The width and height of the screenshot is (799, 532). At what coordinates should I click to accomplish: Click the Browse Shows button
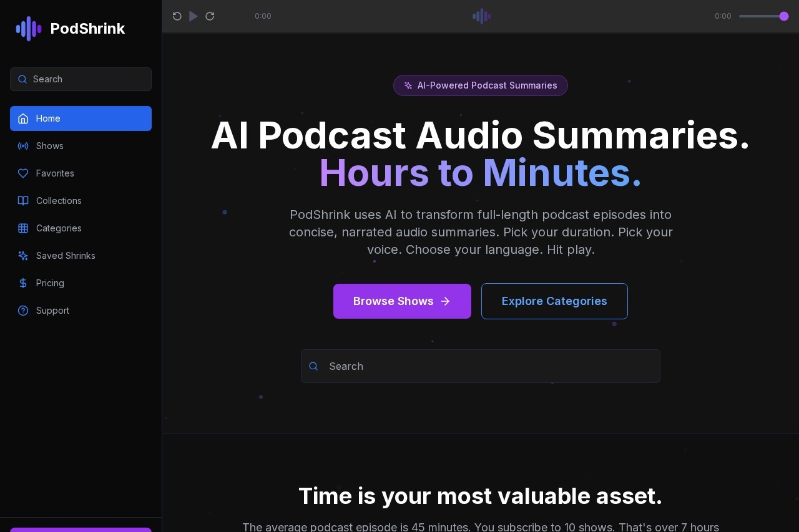pyautogui.click(x=402, y=301)
